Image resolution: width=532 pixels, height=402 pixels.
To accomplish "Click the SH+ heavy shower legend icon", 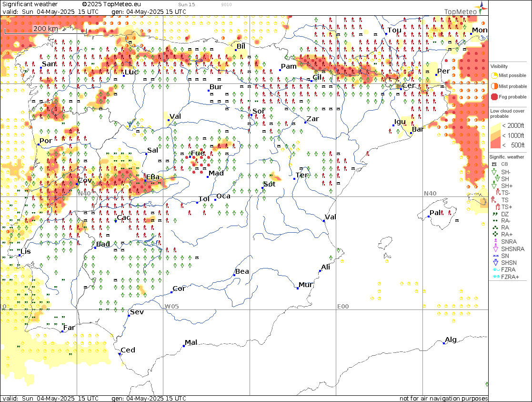I will pos(494,186).
